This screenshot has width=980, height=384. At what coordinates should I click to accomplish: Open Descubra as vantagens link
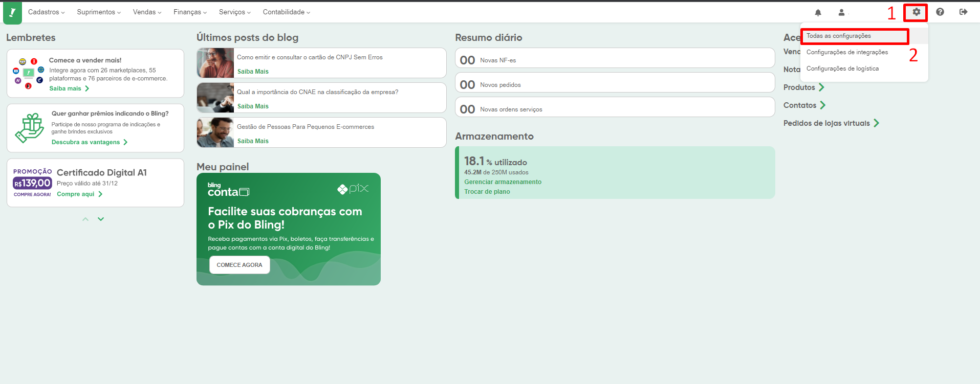click(x=85, y=142)
